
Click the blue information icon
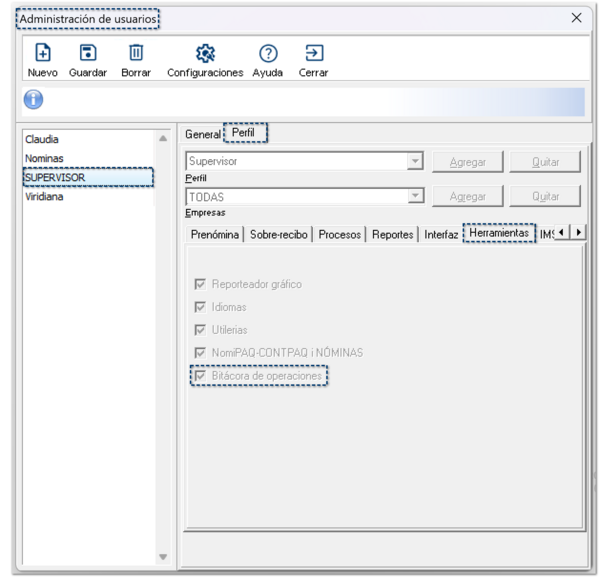click(x=33, y=102)
